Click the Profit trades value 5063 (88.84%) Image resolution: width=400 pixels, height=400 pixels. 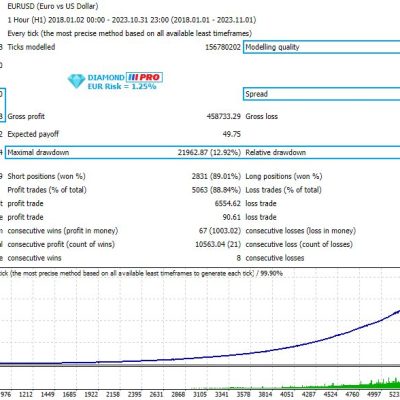coord(216,190)
